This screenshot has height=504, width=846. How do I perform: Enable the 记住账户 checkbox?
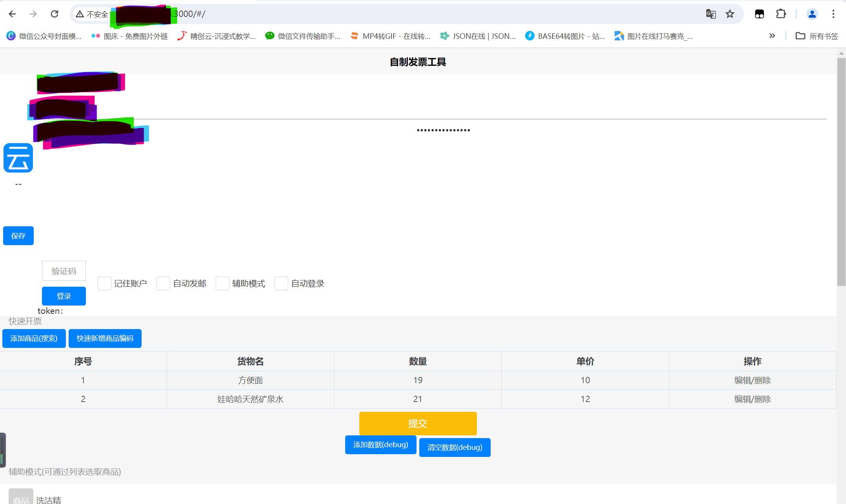point(104,283)
